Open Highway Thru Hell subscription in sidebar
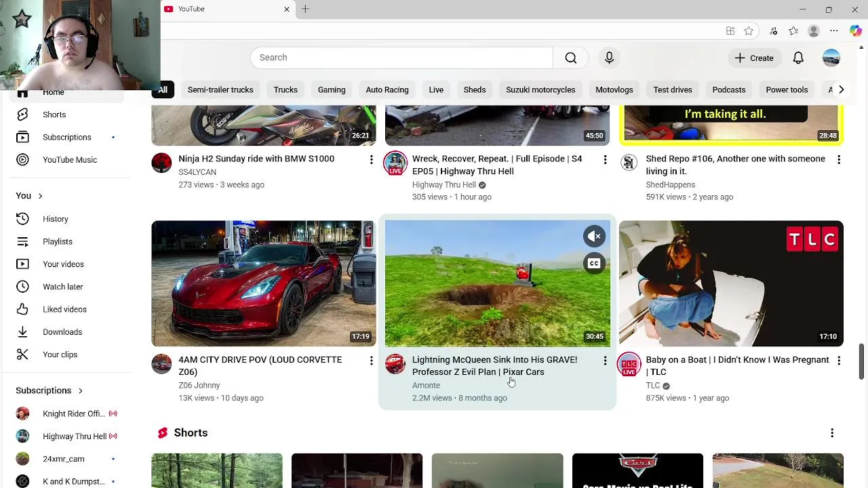This screenshot has height=488, width=868. click(66, 436)
